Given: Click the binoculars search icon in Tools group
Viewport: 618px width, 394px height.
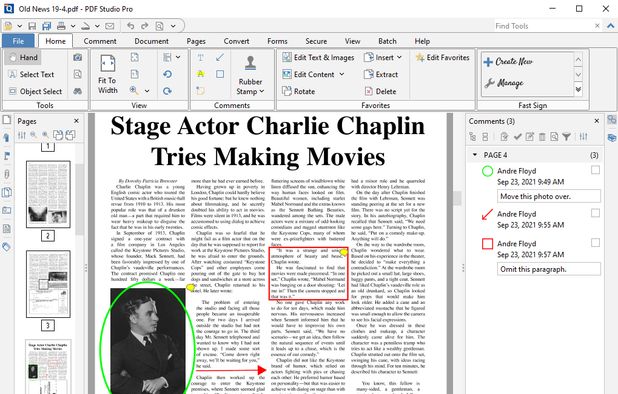Looking at the screenshot, I should click(78, 91).
